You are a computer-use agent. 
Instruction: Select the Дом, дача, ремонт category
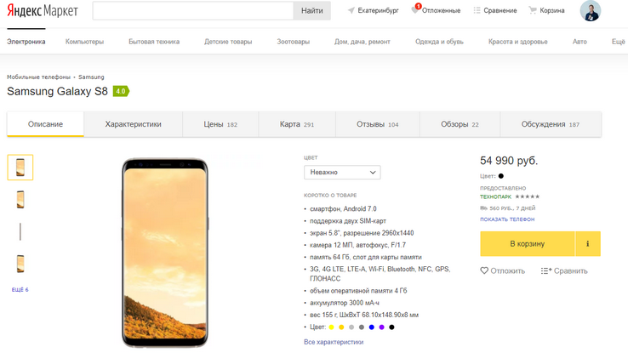(x=362, y=42)
